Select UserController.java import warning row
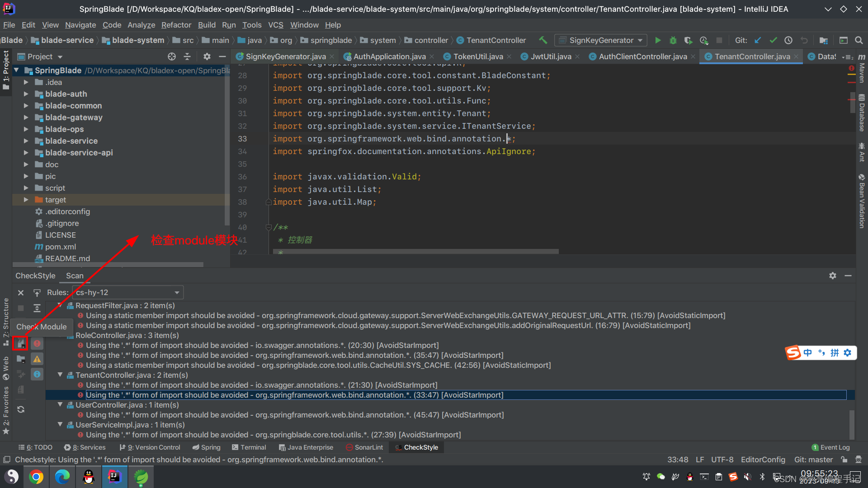This screenshot has height=488, width=868. click(295, 415)
